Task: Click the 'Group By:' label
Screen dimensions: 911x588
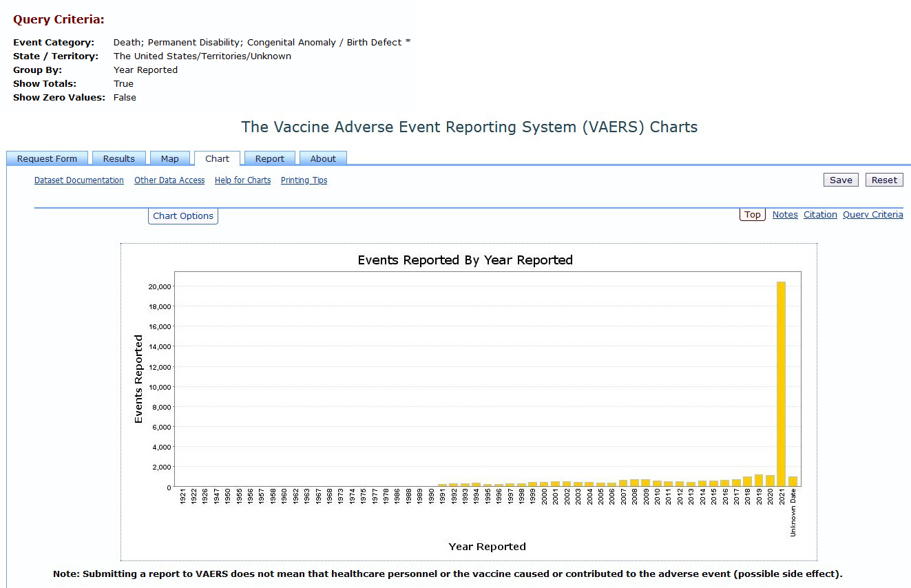Action: pos(38,70)
